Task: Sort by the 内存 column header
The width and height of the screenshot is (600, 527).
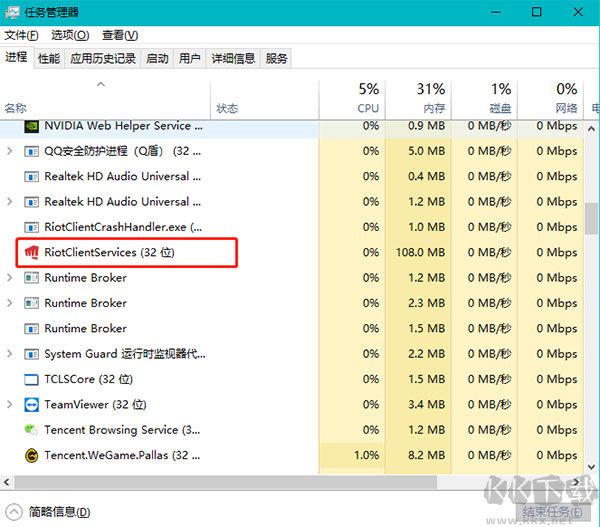Action: tap(418, 98)
